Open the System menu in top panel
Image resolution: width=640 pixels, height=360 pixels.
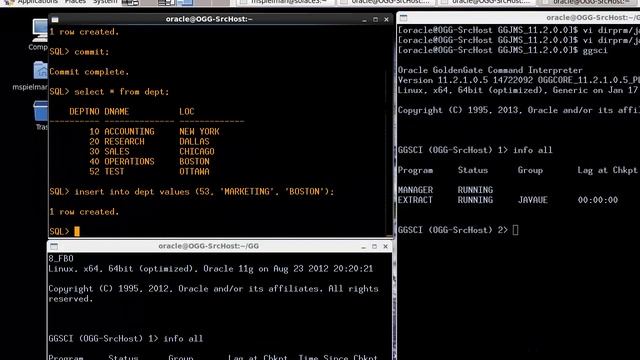point(104,2)
